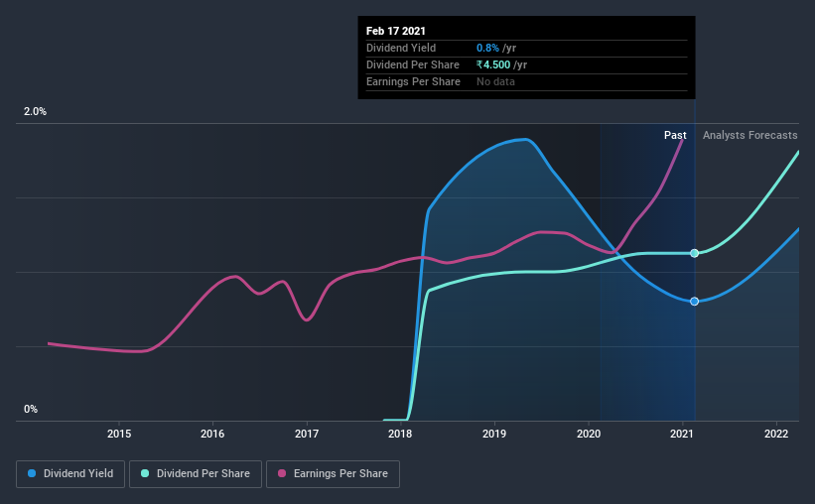Click the ₹4.500 Dividend Per Share tooltip value
Viewport: 815px width, 504px height.
click(x=493, y=64)
